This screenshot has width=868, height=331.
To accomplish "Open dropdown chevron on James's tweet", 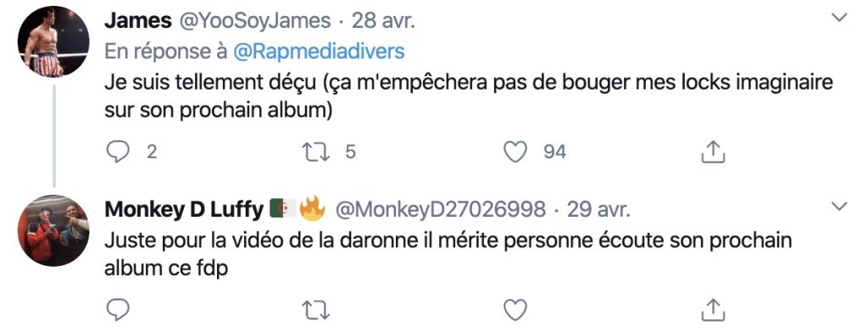I will [840, 18].
